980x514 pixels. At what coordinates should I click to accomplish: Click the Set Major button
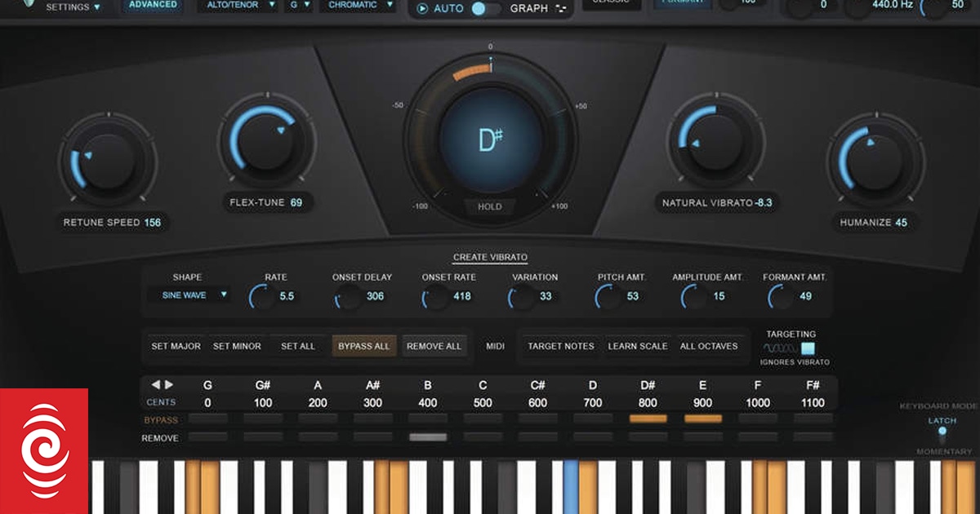click(x=176, y=346)
